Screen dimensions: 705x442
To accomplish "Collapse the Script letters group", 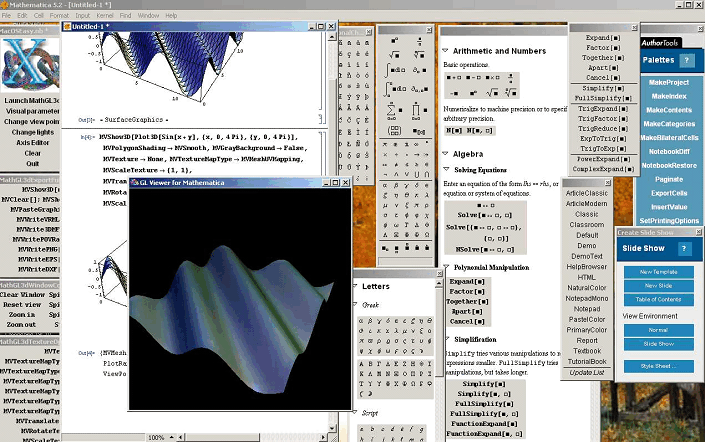I will click(355, 412).
